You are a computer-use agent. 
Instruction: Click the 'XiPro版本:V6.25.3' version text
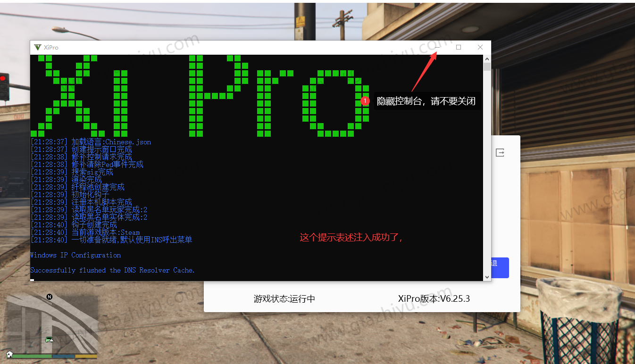(x=434, y=299)
